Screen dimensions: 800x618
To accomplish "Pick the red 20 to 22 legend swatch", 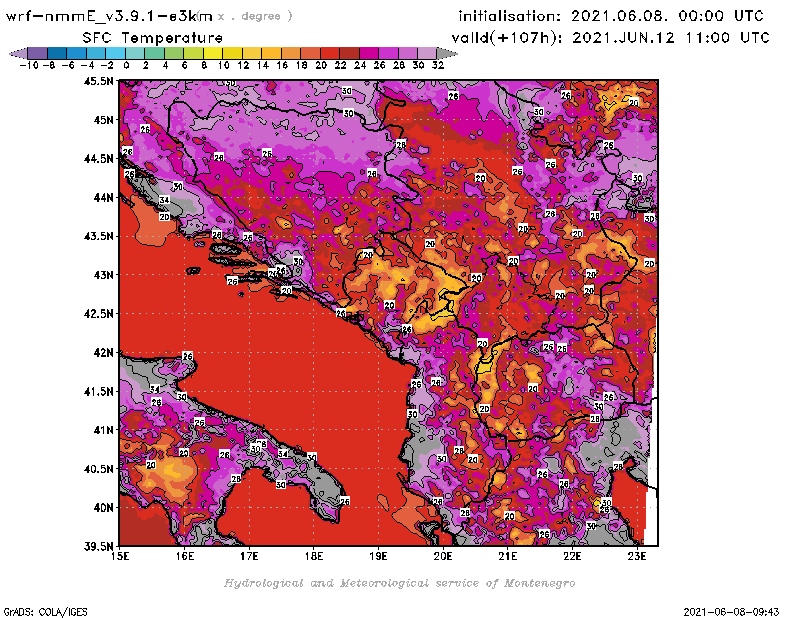I will coord(330,53).
